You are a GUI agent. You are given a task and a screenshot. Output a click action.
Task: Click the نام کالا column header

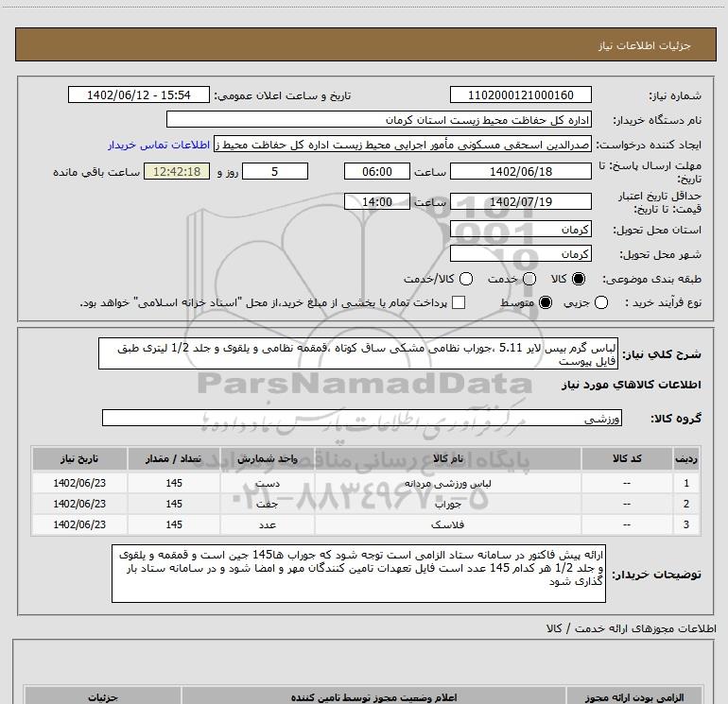[448, 458]
